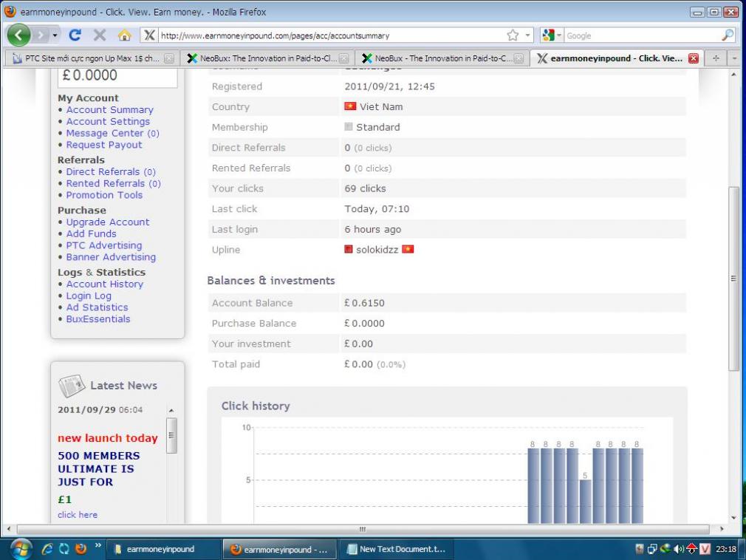Click the Viet Nam country flag icon
Screen dimensions: 746x560
point(350,106)
